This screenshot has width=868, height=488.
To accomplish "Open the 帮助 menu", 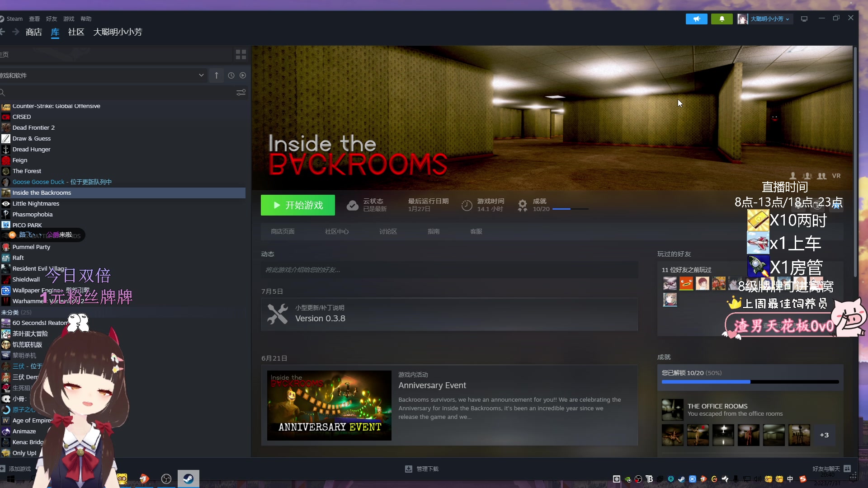I will point(86,19).
